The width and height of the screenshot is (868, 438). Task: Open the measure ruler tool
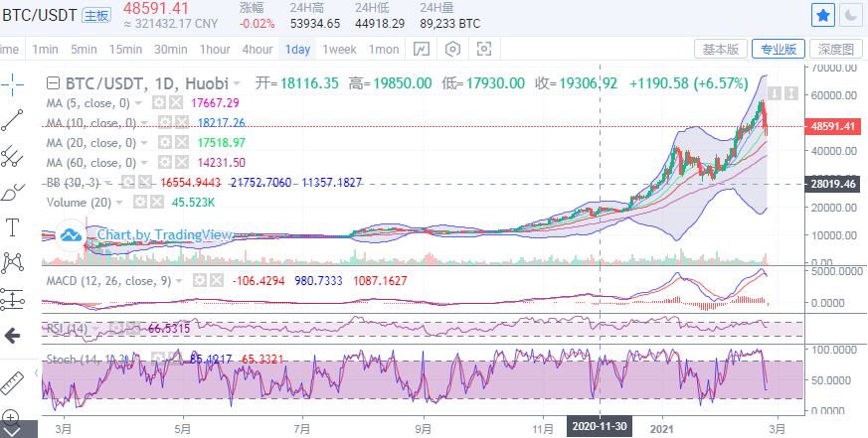click(13, 382)
